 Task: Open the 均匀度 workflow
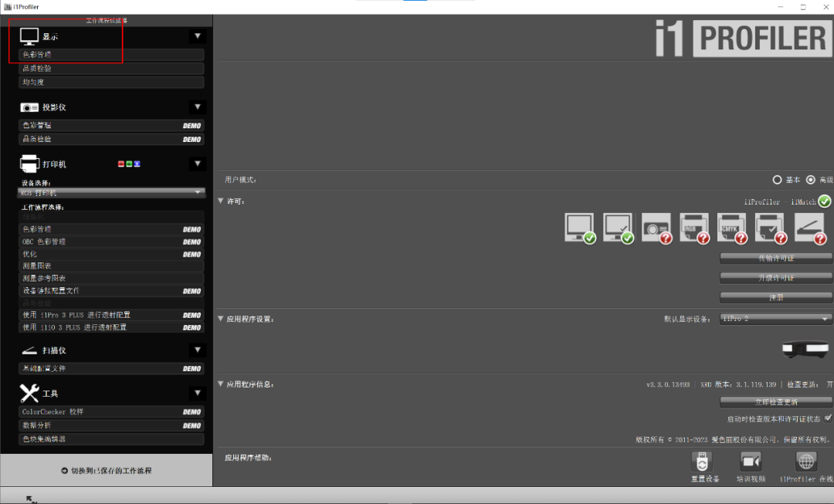click(111, 82)
